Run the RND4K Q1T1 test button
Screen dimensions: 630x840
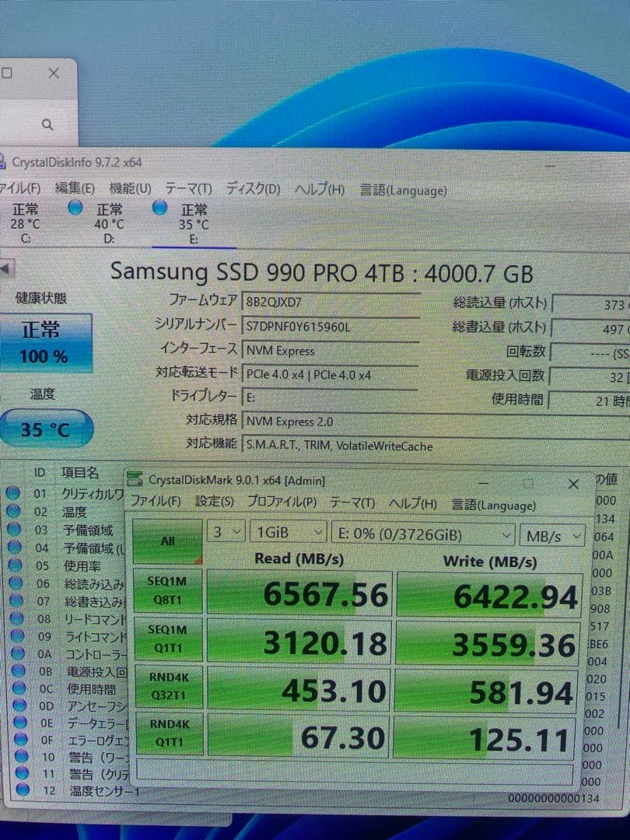pyautogui.click(x=170, y=733)
